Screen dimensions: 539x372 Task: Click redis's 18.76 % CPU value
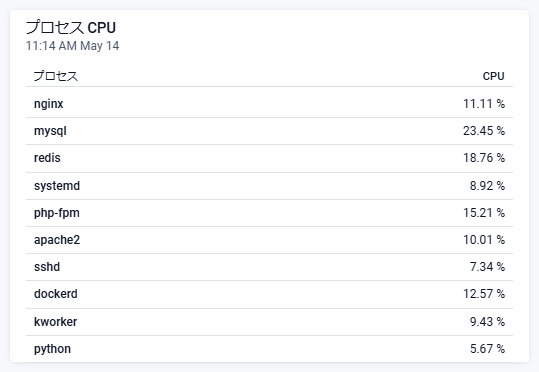coord(484,158)
